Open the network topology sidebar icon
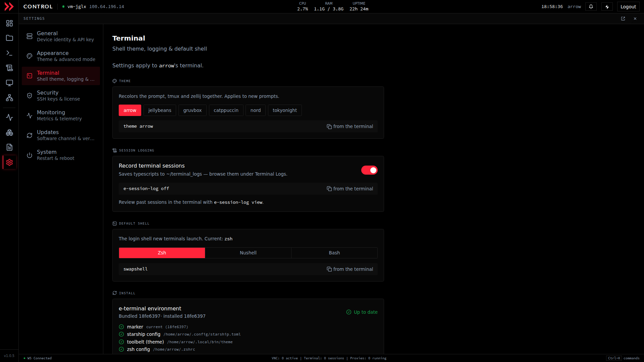The image size is (644, 362). click(x=9, y=98)
